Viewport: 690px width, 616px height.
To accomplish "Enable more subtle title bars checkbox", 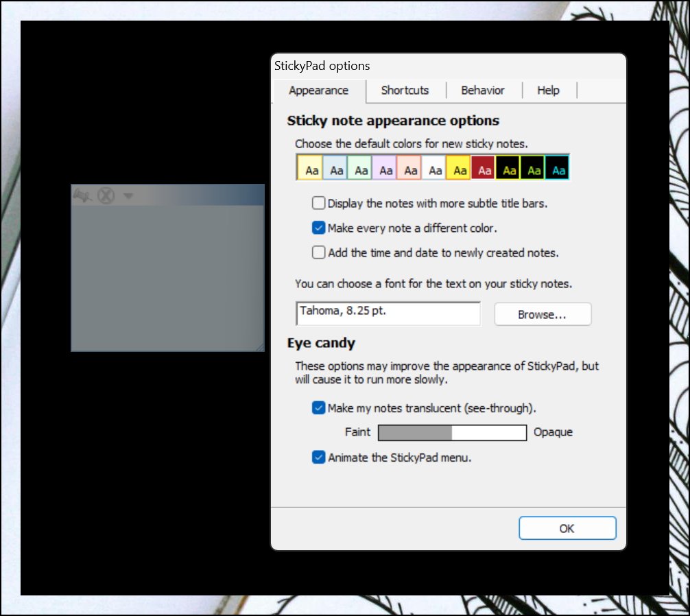I will [319, 203].
